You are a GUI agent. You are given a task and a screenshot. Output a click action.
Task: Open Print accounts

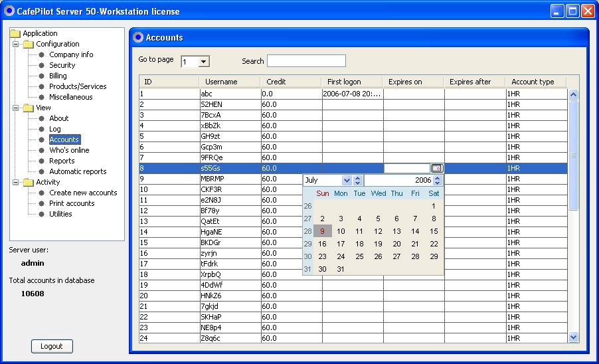(72, 203)
